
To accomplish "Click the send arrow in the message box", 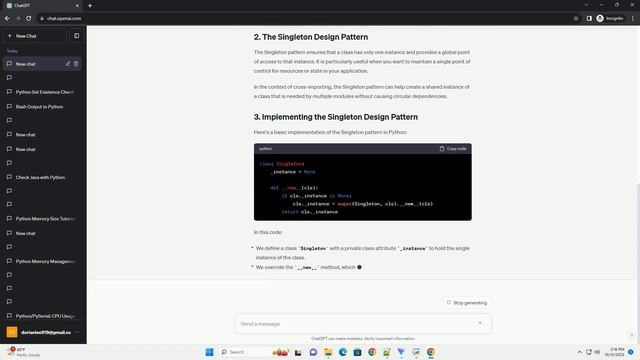I will coord(480,323).
